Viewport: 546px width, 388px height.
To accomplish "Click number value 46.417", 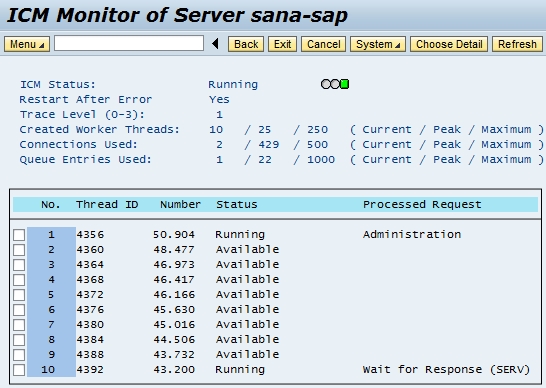I will click(x=174, y=280).
